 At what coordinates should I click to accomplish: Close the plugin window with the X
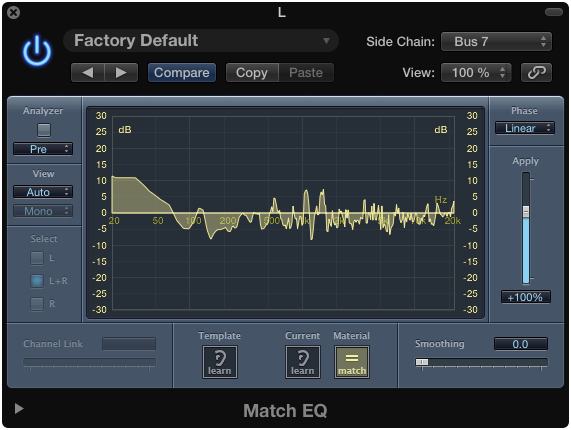(x=13, y=13)
